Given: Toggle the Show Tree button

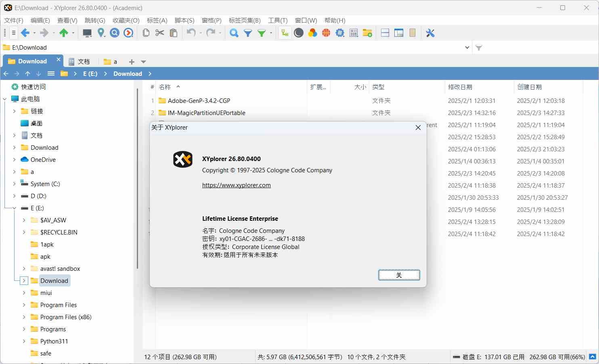Looking at the screenshot, I should pos(285,33).
